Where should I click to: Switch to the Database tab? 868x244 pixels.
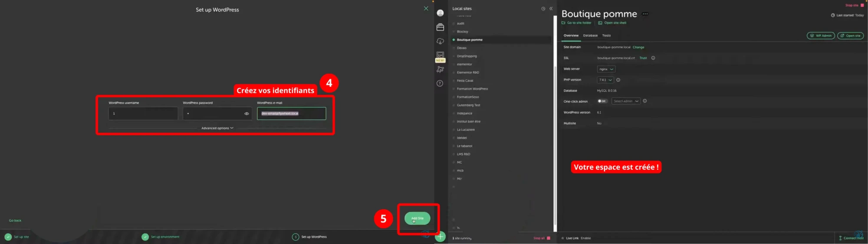click(x=590, y=36)
